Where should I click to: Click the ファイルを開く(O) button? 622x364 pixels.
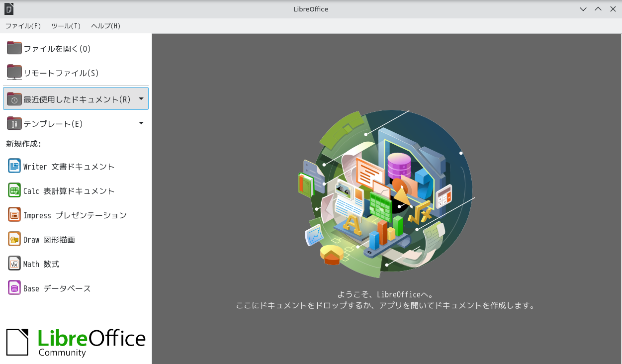pyautogui.click(x=76, y=48)
